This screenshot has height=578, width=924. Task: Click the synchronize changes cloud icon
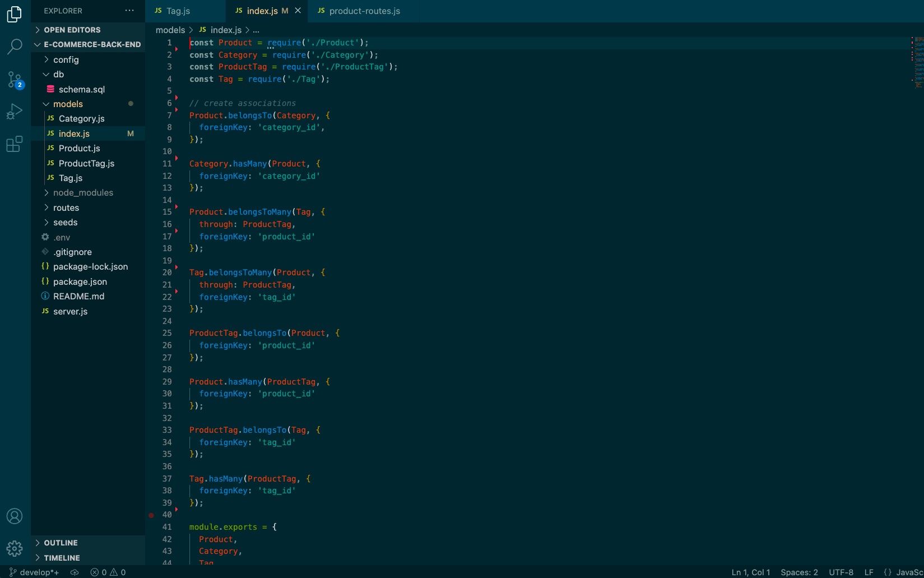point(75,572)
